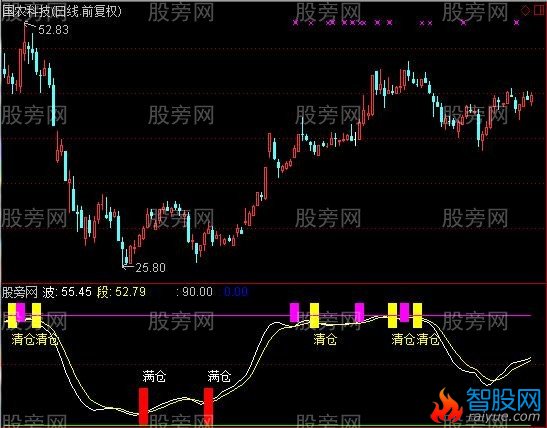Click the leftmost magenta x marker at chart top

[x=296, y=23]
